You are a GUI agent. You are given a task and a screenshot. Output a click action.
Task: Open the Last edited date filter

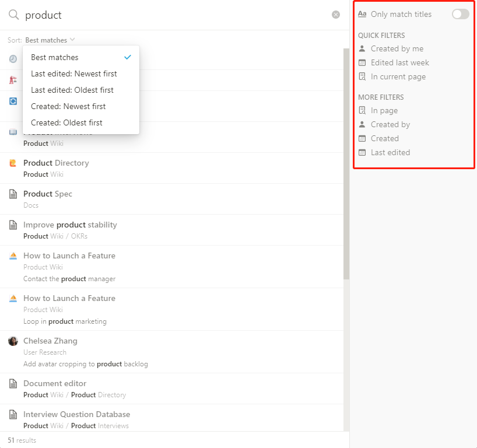click(384, 152)
